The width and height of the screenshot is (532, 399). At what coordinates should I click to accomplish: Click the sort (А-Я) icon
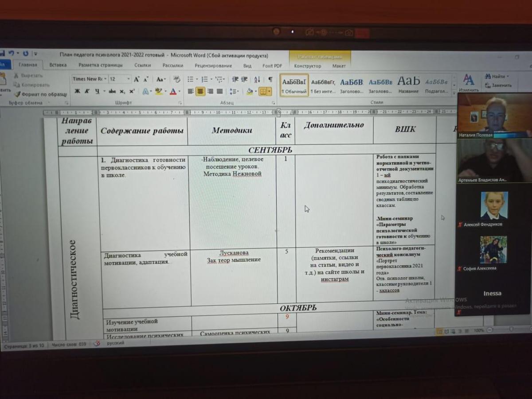click(257, 80)
